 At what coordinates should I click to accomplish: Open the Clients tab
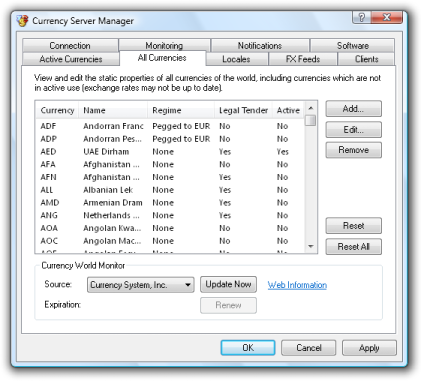coord(366,59)
